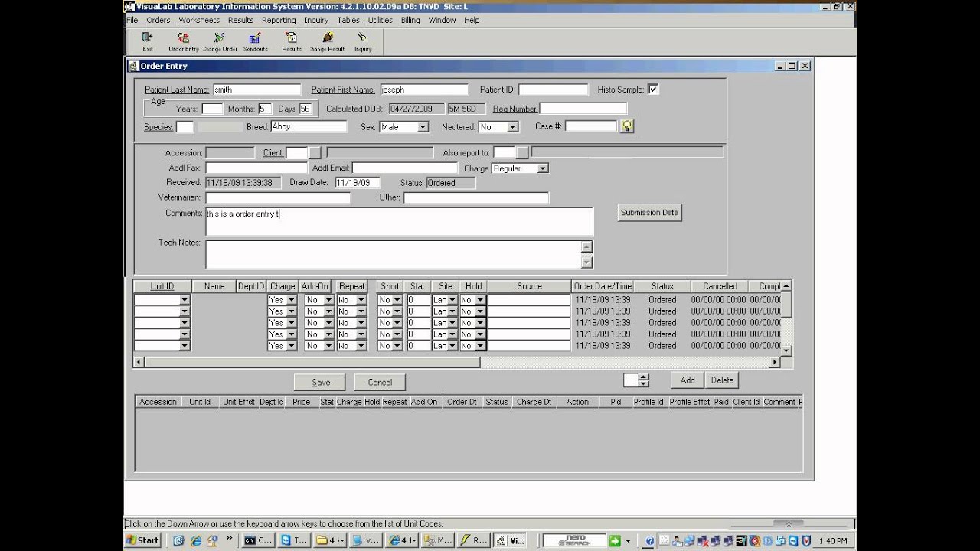Click the Submission Data button
The height and width of the screenshot is (551, 980).
(x=649, y=212)
